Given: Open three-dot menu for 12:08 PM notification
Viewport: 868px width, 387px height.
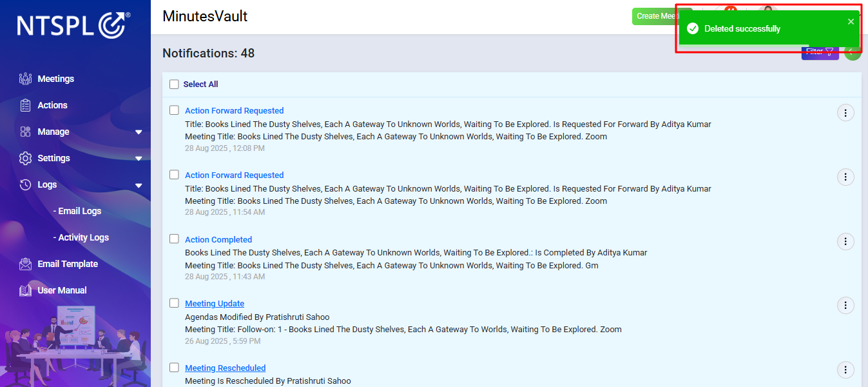Looking at the screenshot, I should 845,113.
